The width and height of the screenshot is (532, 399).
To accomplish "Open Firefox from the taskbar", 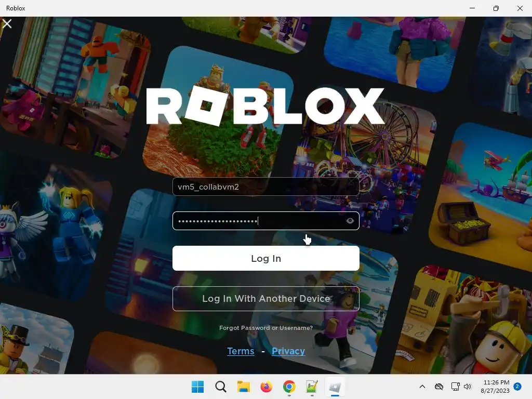I will (267, 387).
